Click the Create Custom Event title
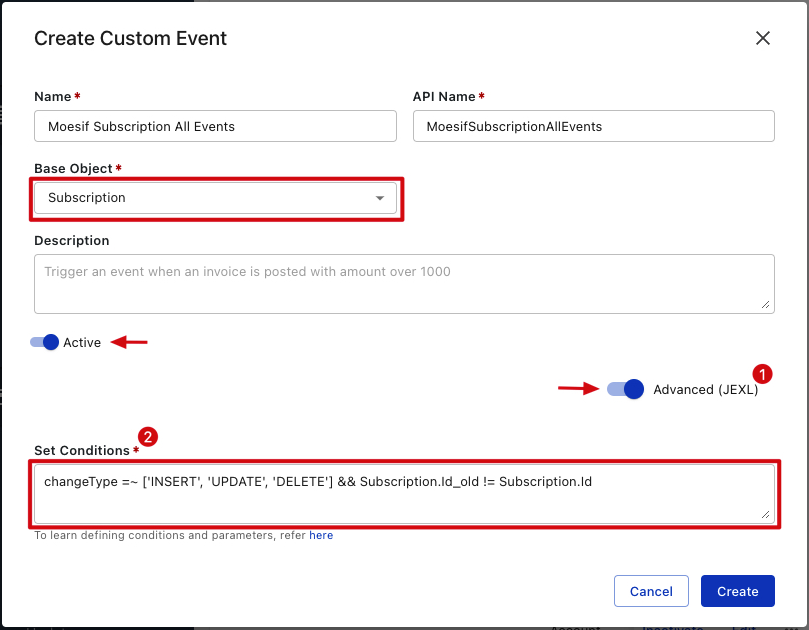The image size is (809, 630). coord(131,39)
